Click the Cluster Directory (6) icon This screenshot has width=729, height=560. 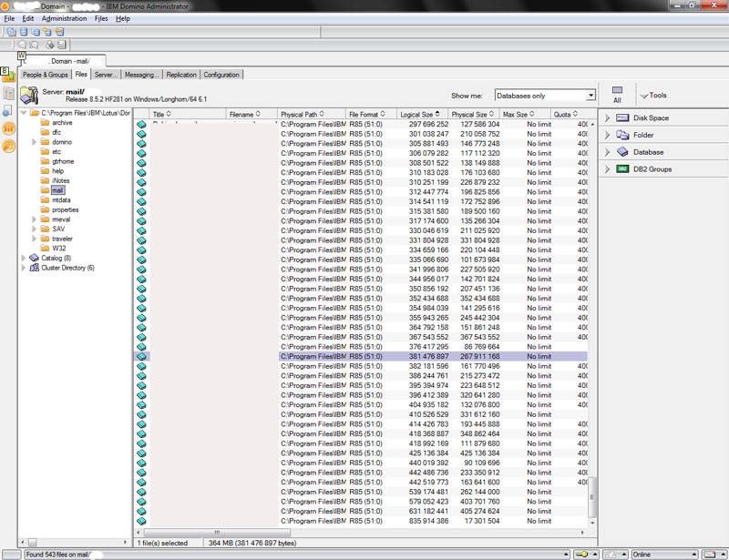[34, 268]
